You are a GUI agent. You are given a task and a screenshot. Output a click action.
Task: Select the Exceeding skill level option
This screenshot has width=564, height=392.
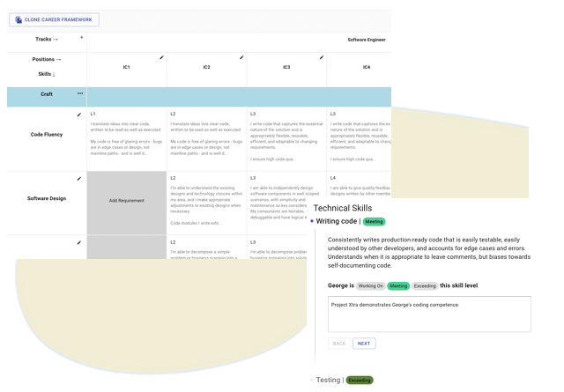point(425,286)
